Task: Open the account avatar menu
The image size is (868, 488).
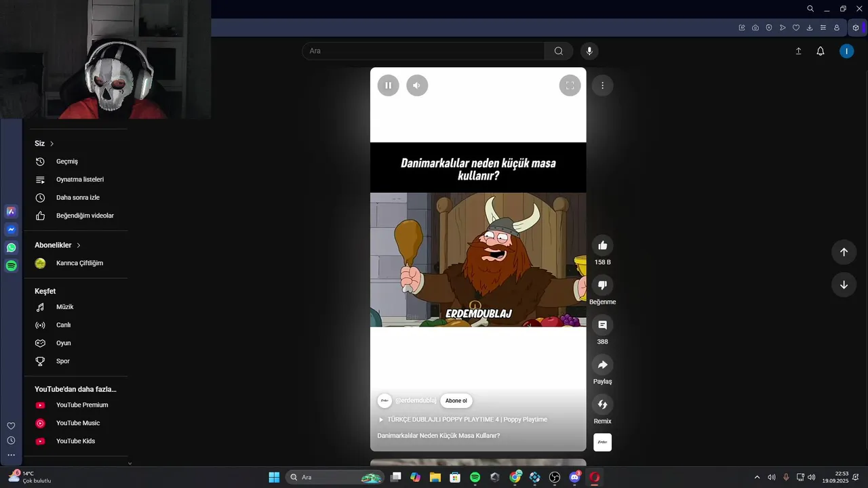Action: pyautogui.click(x=846, y=51)
